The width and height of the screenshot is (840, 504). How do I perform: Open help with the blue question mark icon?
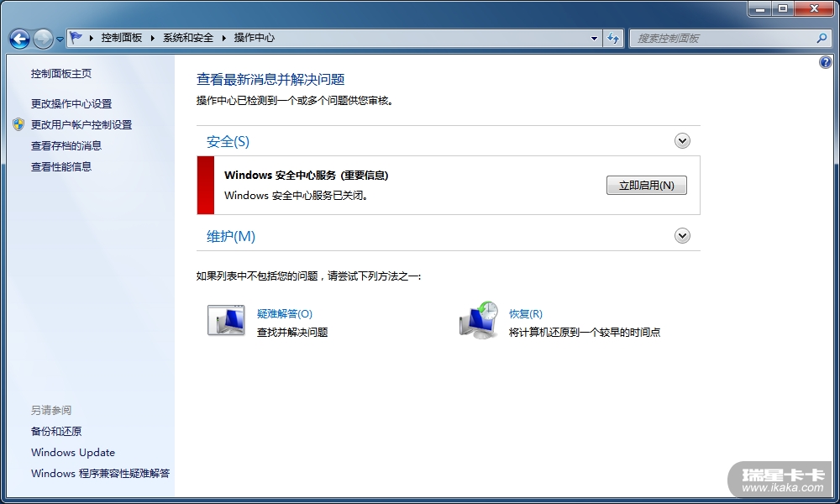click(x=826, y=62)
